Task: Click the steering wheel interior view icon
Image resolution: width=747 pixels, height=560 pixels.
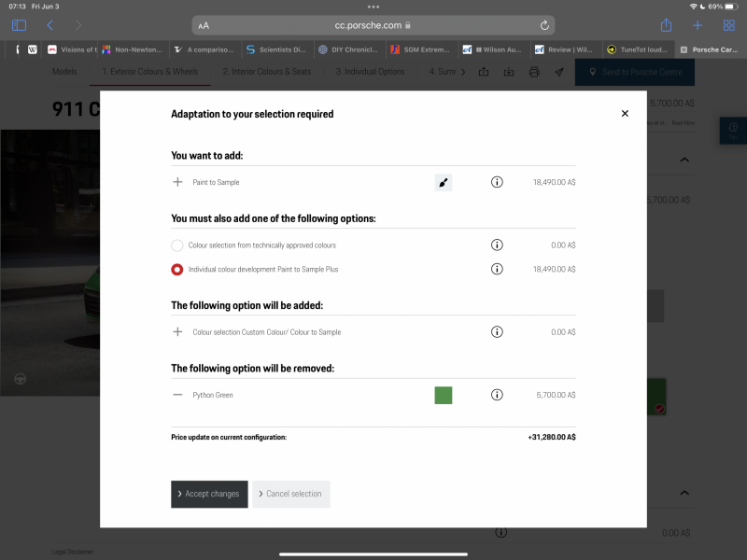Action: 20,379
